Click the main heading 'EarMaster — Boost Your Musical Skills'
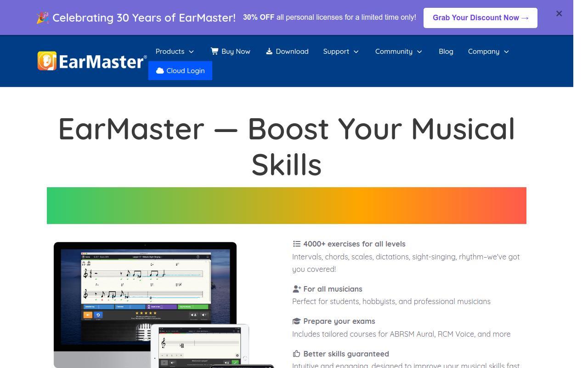 pos(287,146)
